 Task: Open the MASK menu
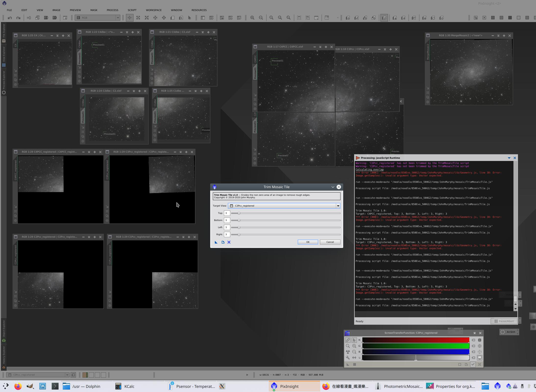[94, 10]
